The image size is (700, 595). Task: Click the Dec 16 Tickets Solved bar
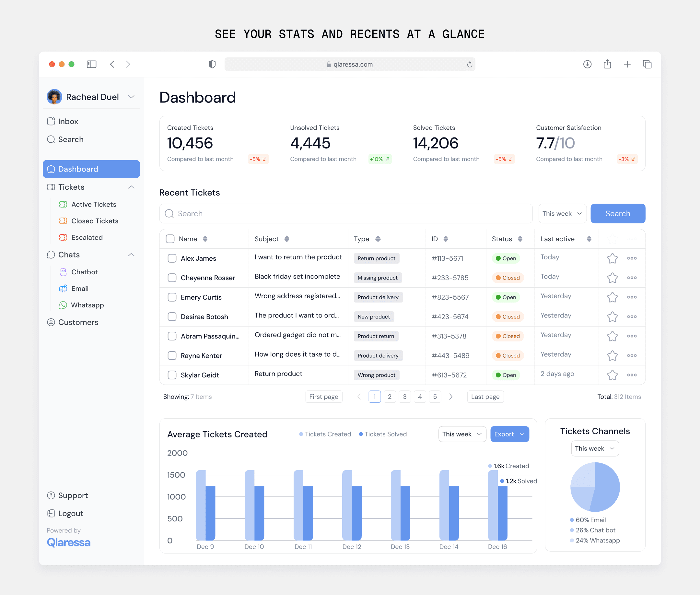tap(503, 513)
